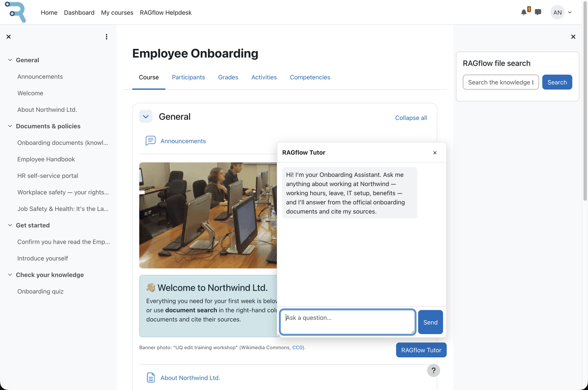Open the CC0 license link
Image resolution: width=588 pixels, height=390 pixels.
point(297,347)
